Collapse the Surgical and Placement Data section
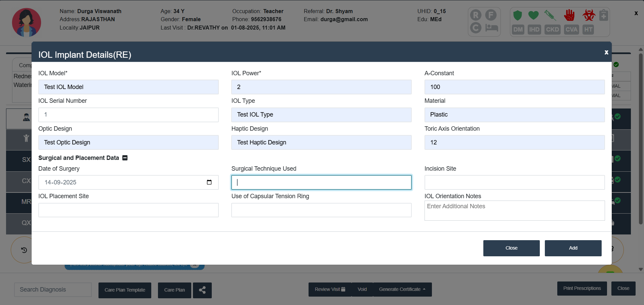The width and height of the screenshot is (644, 305). (125, 158)
